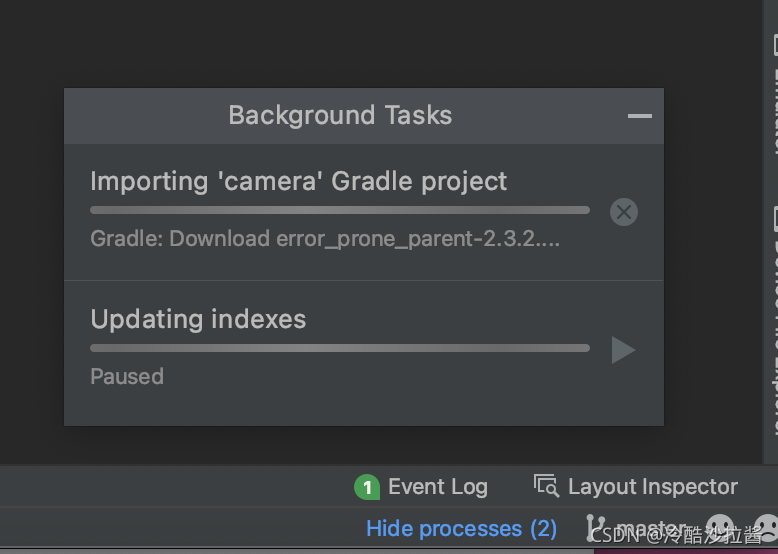The image size is (778, 554).
Task: Click the Hide processes (2) link
Action: point(461,528)
